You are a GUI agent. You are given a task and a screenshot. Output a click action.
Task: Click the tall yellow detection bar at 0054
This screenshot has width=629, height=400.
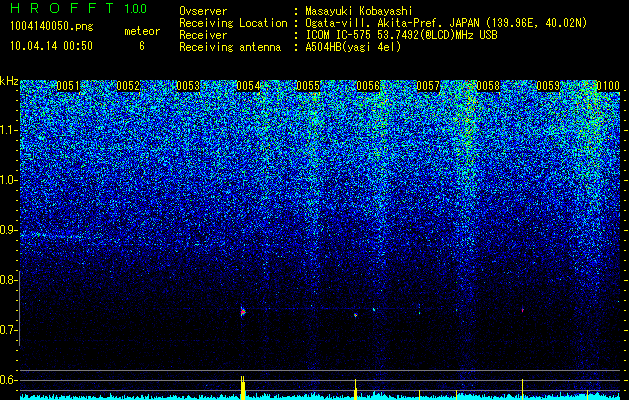tap(243, 388)
